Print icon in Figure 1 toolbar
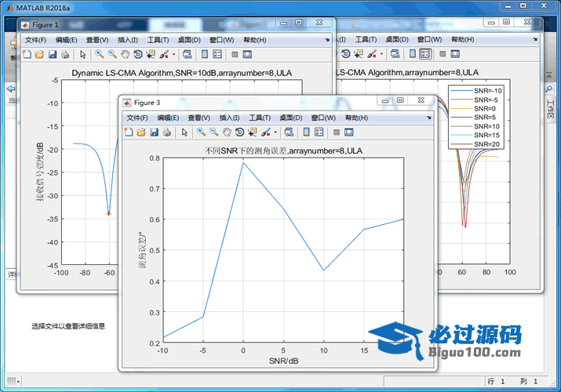The height and width of the screenshot is (392, 561). [65, 54]
